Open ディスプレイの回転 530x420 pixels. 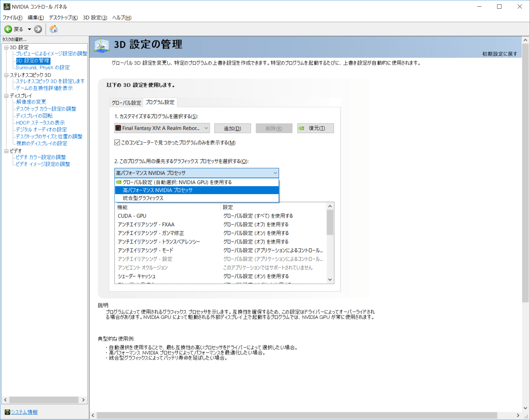(34, 116)
